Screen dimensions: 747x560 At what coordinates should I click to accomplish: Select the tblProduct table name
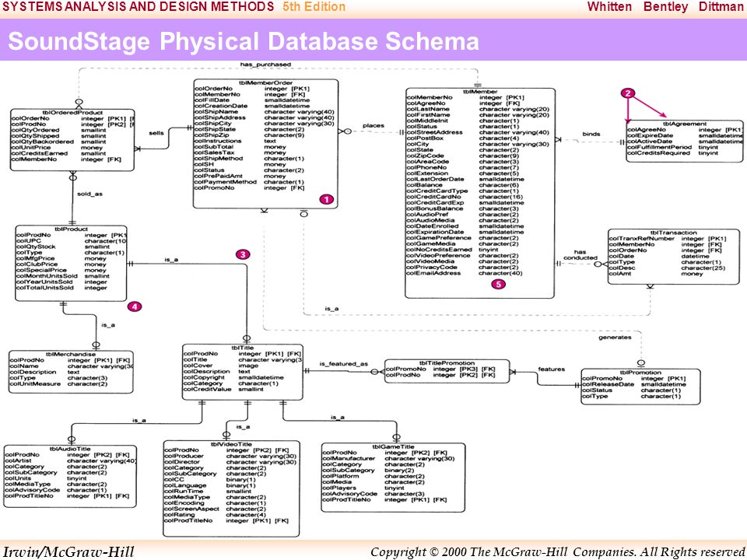(72, 229)
